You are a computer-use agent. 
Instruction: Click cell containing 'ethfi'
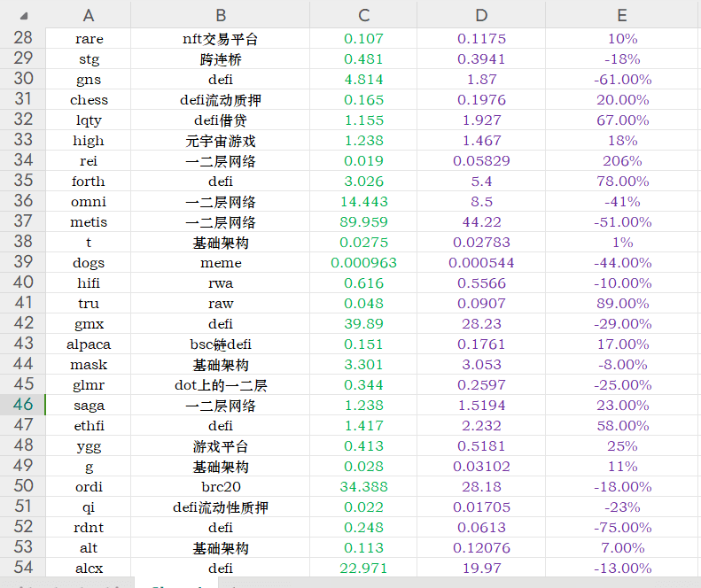click(x=88, y=425)
